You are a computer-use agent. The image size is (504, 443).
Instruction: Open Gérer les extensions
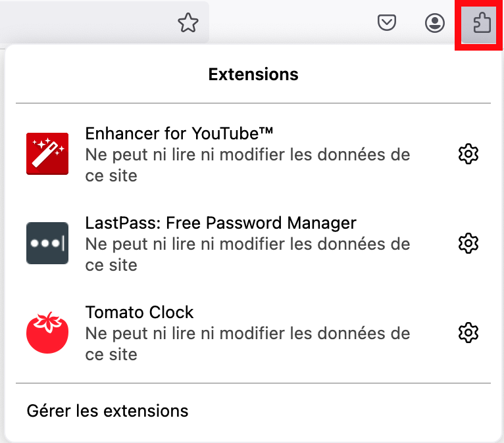pyautogui.click(x=107, y=411)
